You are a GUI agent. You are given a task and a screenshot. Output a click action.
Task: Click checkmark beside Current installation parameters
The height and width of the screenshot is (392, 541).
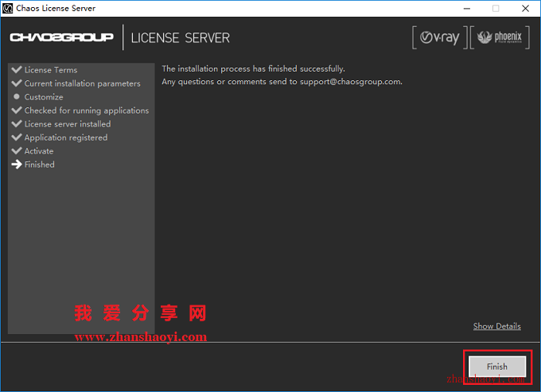click(17, 83)
